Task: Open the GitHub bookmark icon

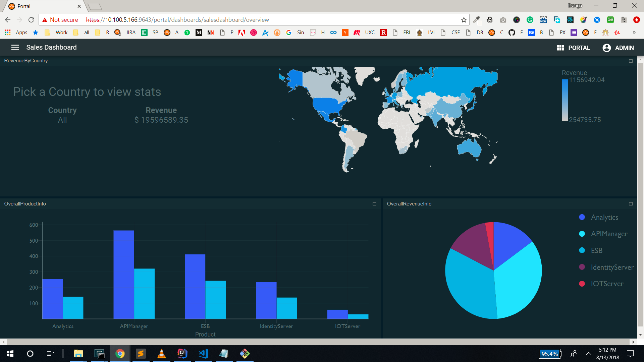Action: [512, 33]
